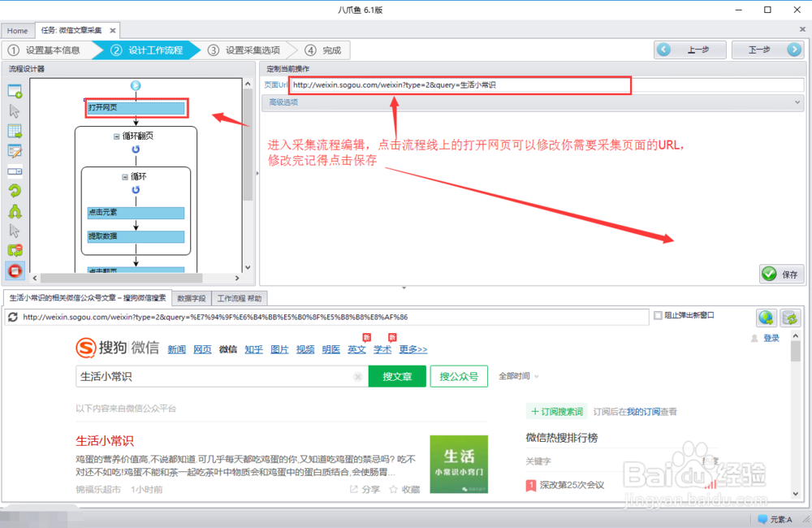Viewport: 812px width, 528px height.
Task: Select the Click Element pointer tool
Action: click(15, 111)
